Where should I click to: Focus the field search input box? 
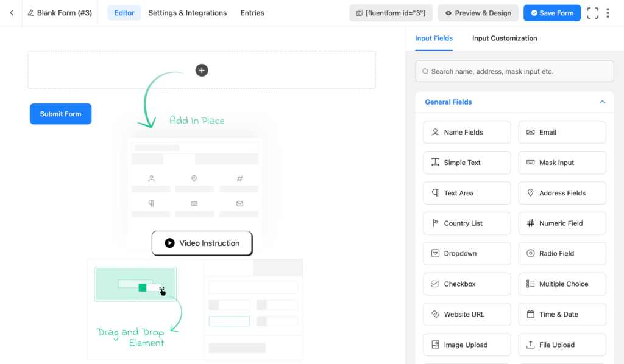point(514,72)
